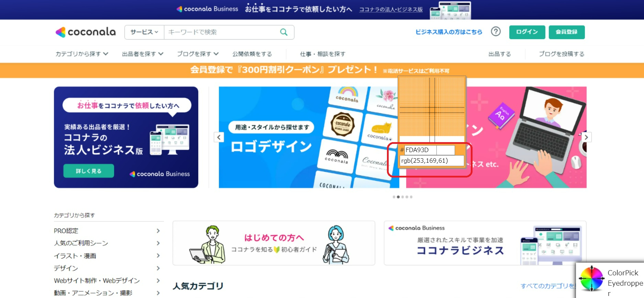Focus the キーワードで検索 search field
This screenshot has height=298, width=644.
[221, 32]
